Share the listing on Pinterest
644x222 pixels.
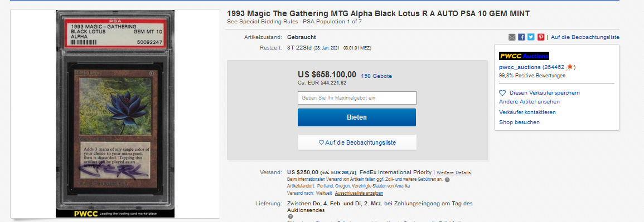[x=541, y=37]
